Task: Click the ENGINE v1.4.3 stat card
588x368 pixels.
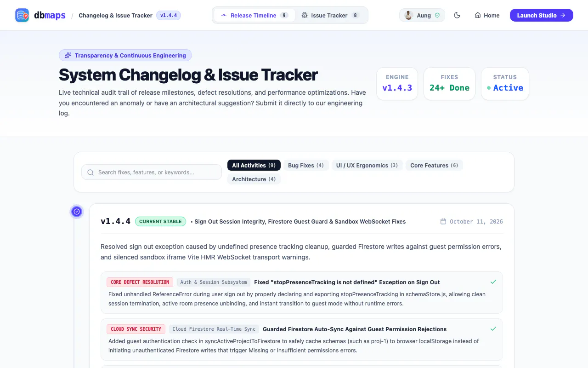Action: coord(397,83)
